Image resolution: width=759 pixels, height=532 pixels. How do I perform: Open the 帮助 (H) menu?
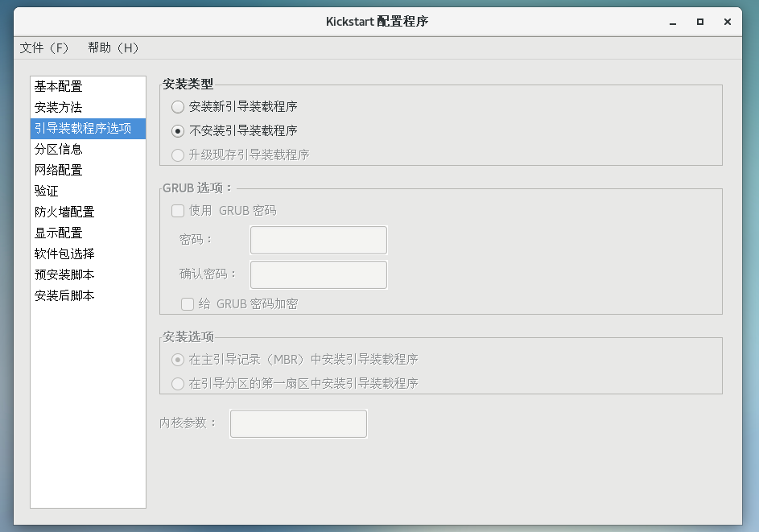pos(113,48)
